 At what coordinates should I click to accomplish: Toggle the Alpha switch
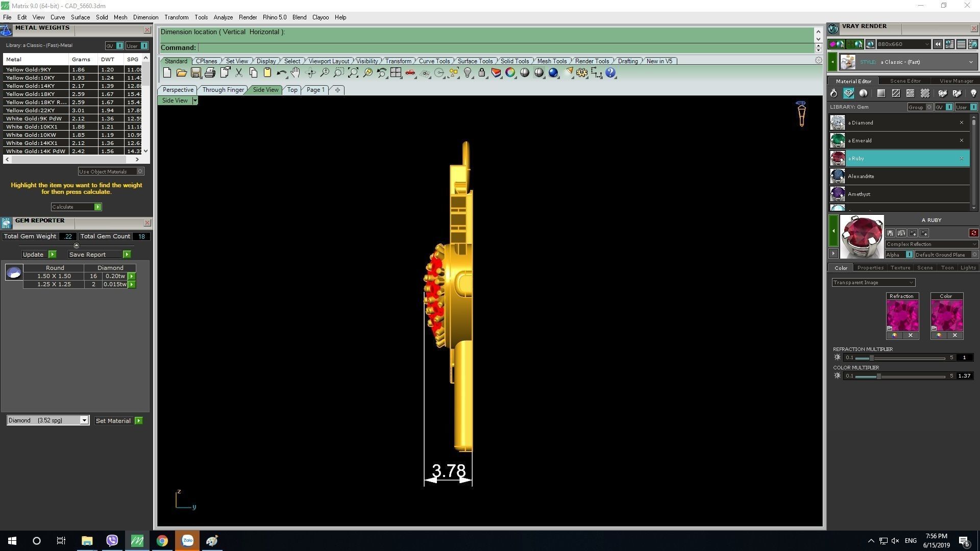[x=909, y=255]
